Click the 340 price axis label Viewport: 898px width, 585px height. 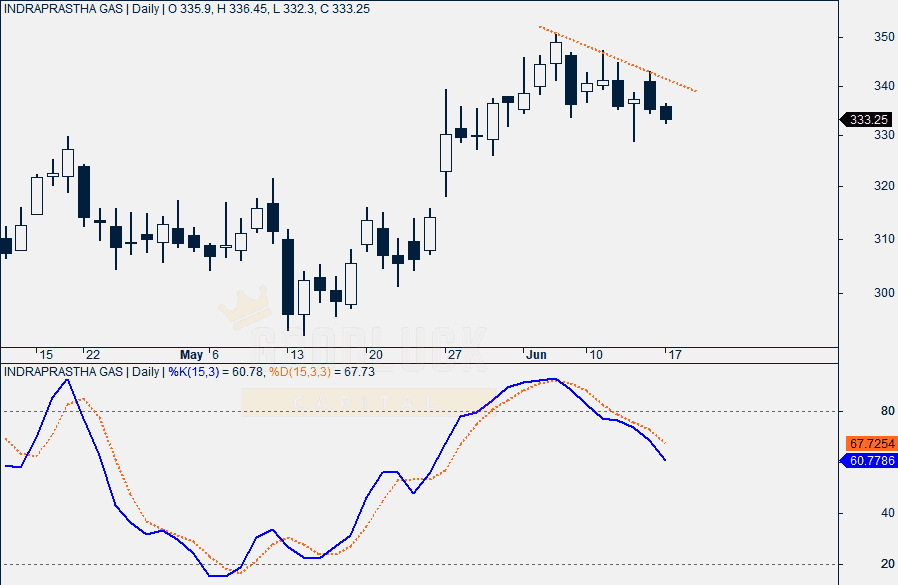pos(884,86)
